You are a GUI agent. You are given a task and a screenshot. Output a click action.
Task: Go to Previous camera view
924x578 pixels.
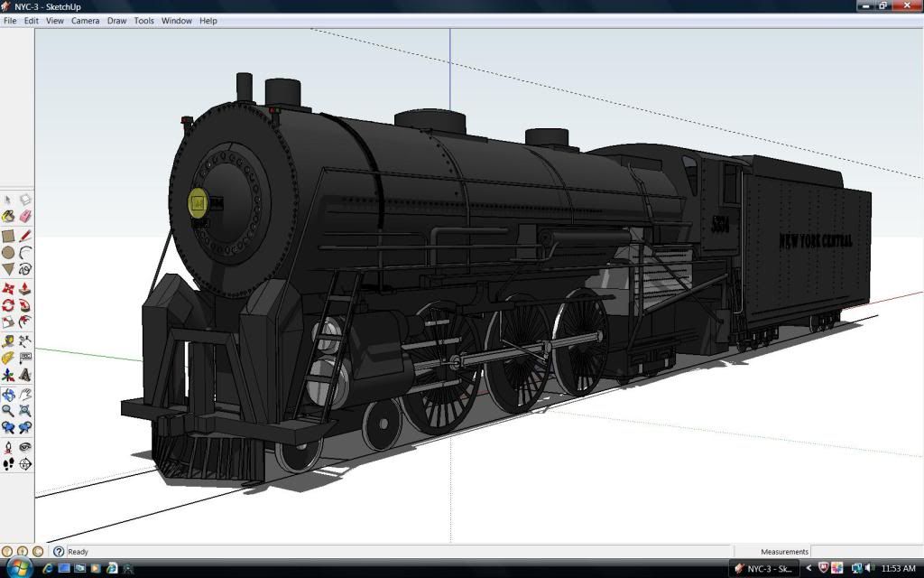(7, 427)
